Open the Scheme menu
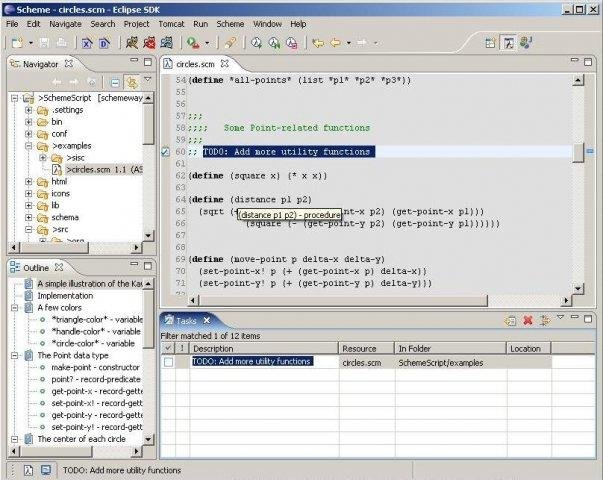 point(230,24)
